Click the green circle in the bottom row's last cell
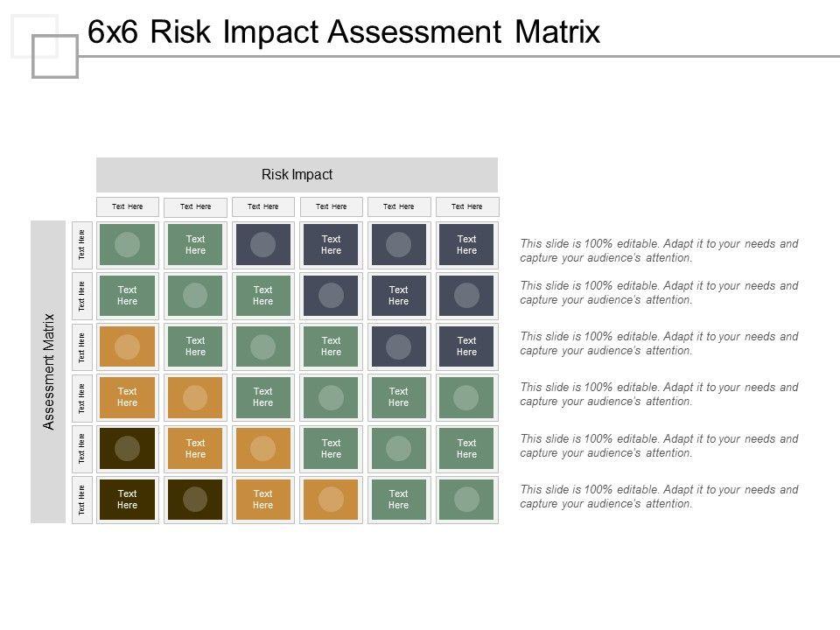The image size is (840, 630). pos(467,499)
